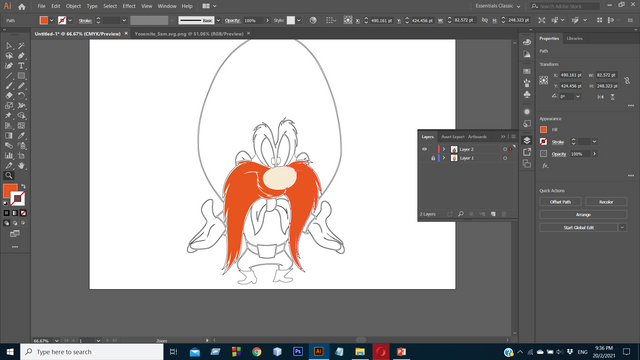This screenshot has height=360, width=640.
Task: Click the Offset Path button
Action: [x=560, y=202]
